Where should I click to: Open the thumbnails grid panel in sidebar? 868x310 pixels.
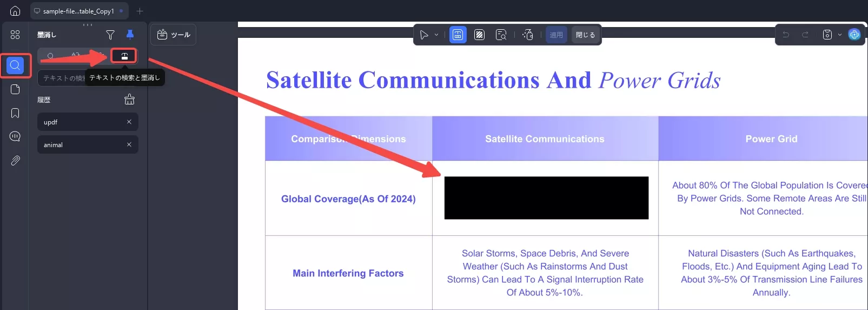pos(15,35)
